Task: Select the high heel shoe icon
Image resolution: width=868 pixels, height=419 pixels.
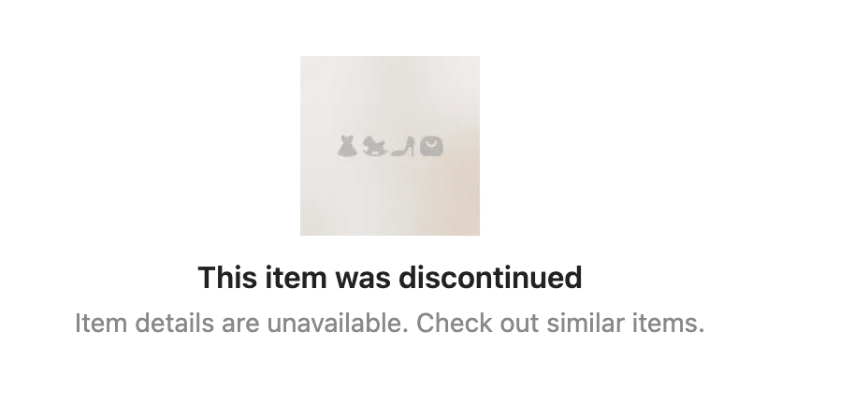Action: [x=402, y=147]
